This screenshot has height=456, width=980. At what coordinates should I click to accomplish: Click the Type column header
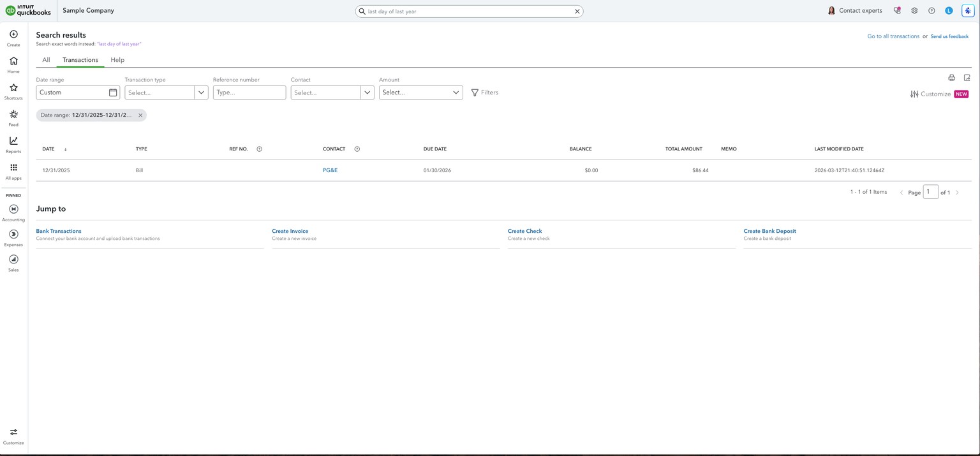tap(142, 149)
